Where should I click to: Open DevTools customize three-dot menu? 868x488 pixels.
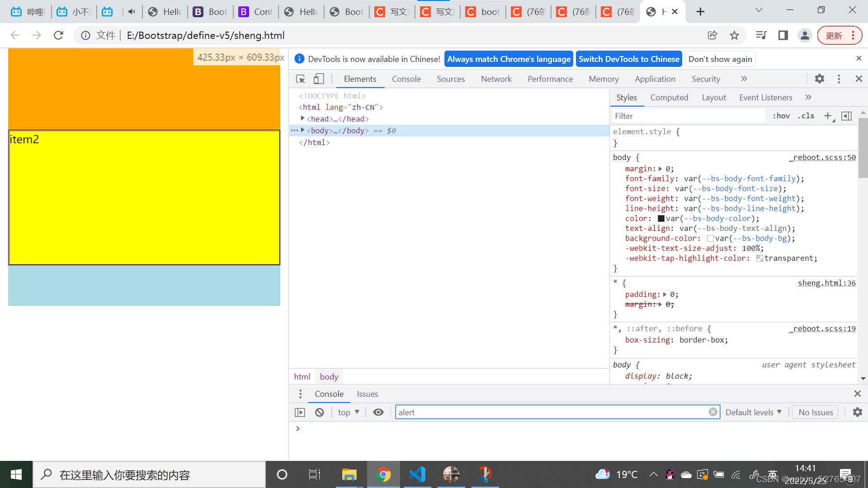839,79
